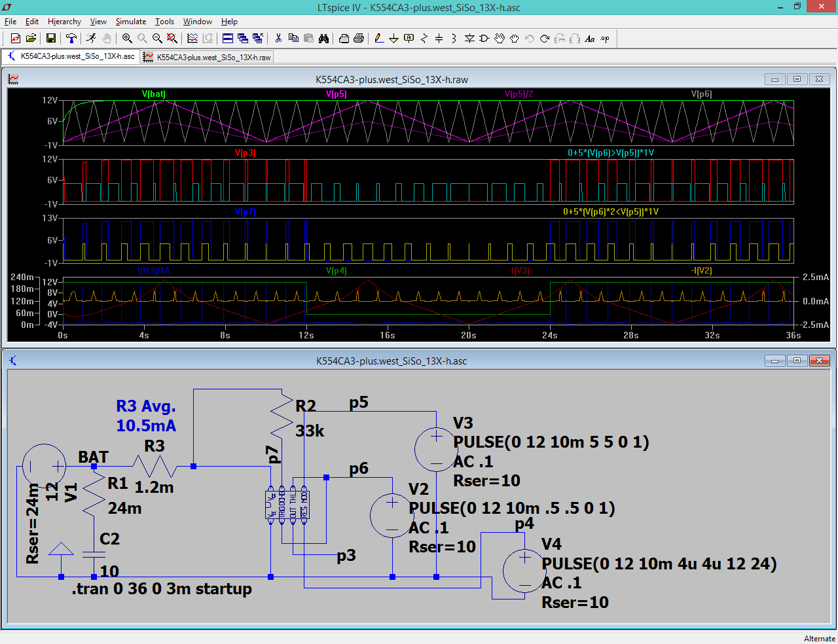838x644 pixels.
Task: Open Find with the binoculars icon
Action: pos(323,39)
